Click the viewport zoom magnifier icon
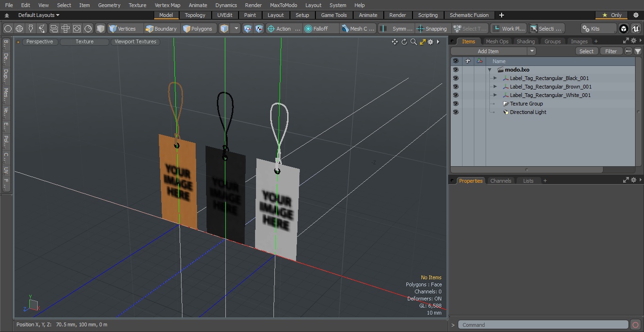This screenshot has width=644, height=332. (413, 42)
